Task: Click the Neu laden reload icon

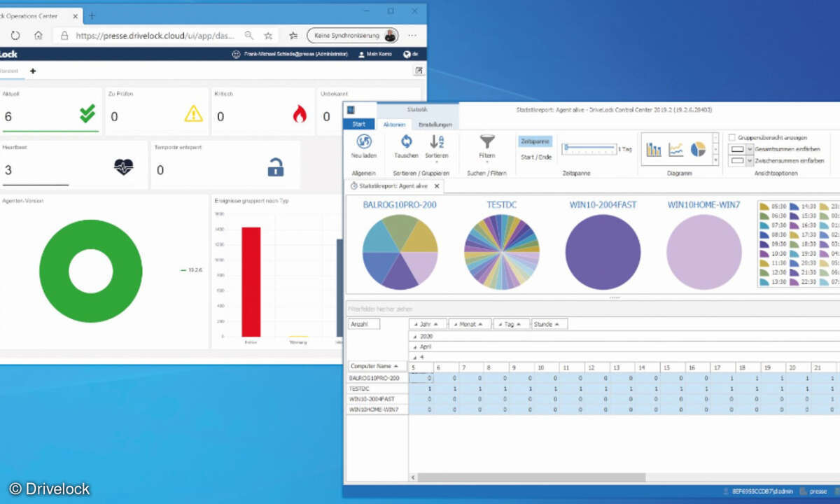Action: click(364, 142)
